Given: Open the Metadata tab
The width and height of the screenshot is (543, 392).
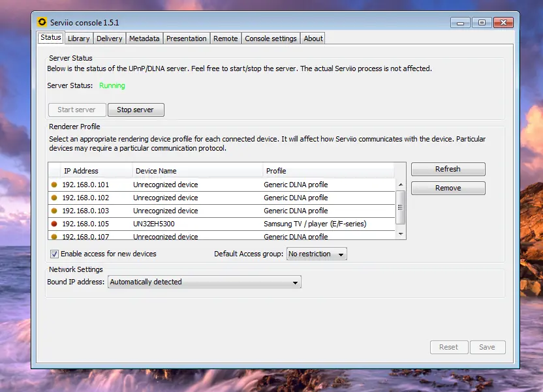Looking at the screenshot, I should pos(144,38).
